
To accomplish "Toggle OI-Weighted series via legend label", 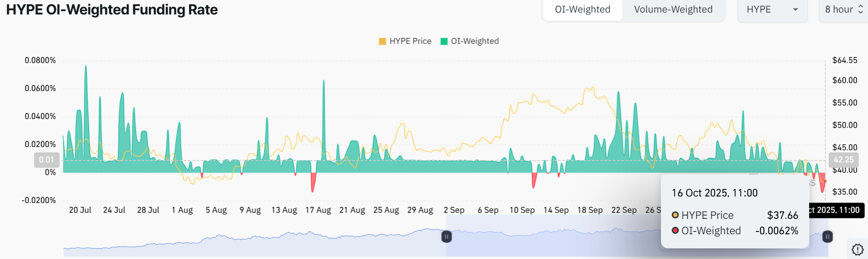I will (475, 42).
